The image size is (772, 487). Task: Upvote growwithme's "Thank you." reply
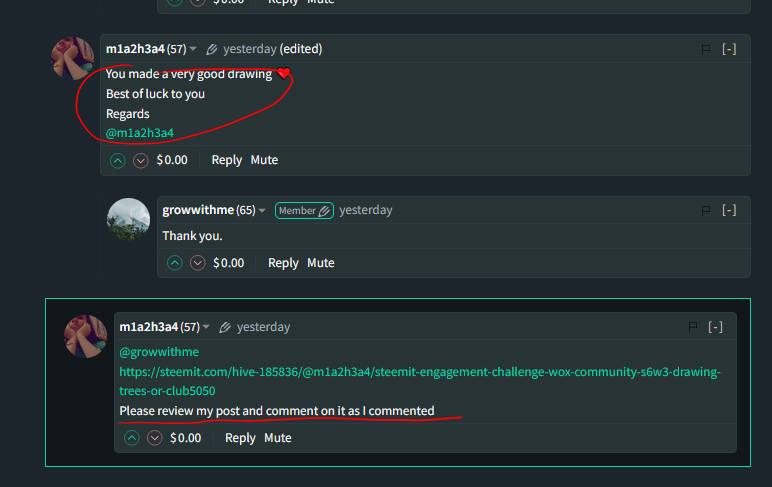(174, 263)
